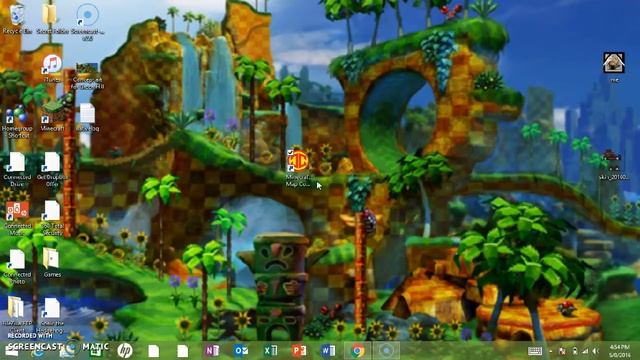Screen dimensions: 640x360
Task: Select the folder icon beside Recycle Bin
Action: pos(51,18)
